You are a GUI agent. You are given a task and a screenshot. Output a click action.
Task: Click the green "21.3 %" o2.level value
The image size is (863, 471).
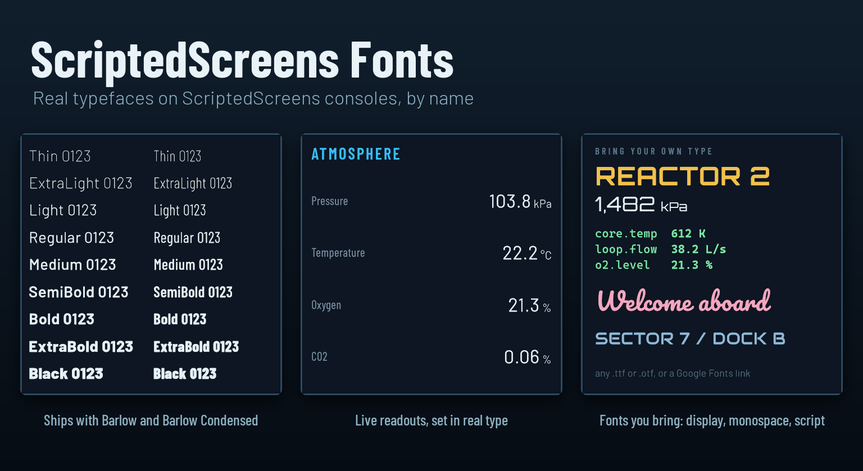coord(692,265)
